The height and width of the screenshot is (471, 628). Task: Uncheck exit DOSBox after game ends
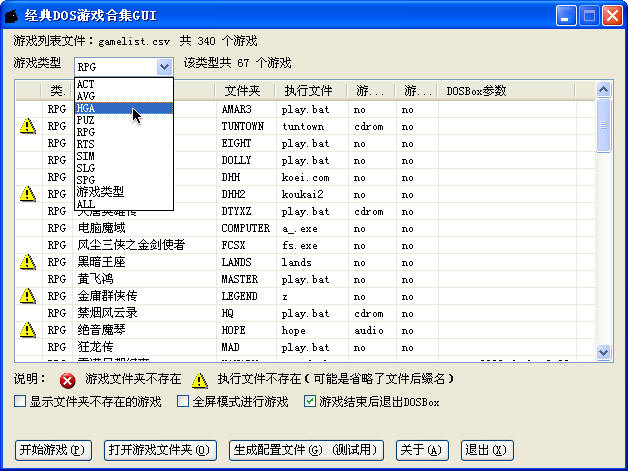pyautogui.click(x=310, y=401)
